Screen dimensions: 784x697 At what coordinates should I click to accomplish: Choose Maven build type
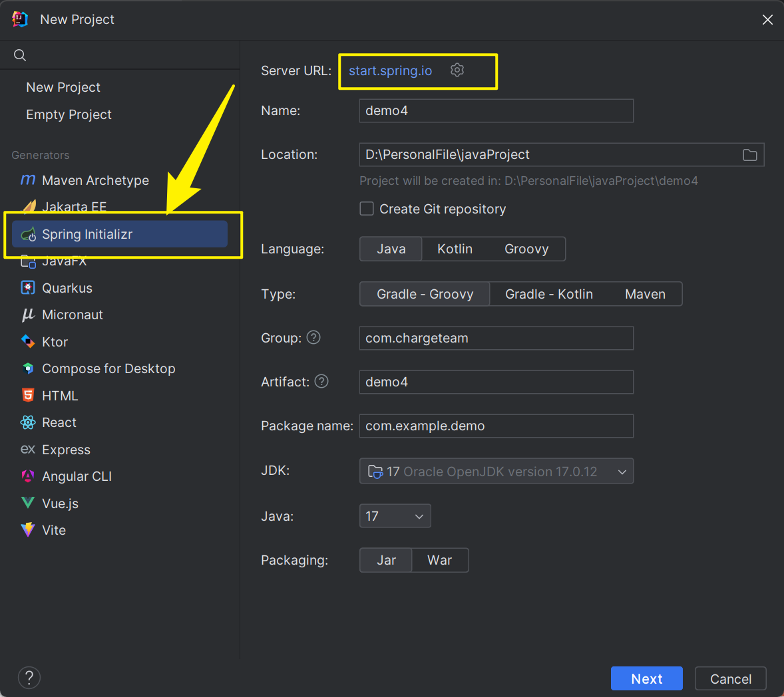(x=645, y=294)
